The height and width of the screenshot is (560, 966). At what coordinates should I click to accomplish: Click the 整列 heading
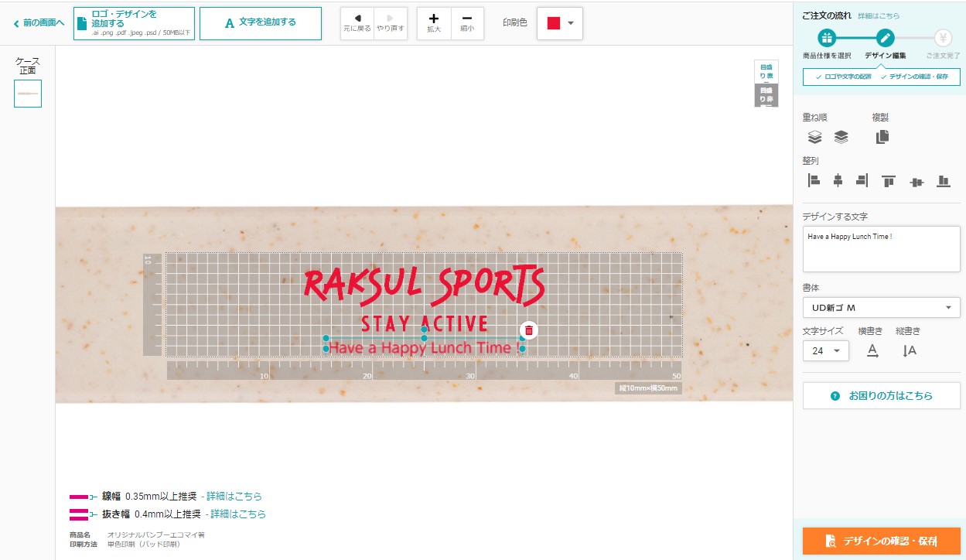pos(811,161)
